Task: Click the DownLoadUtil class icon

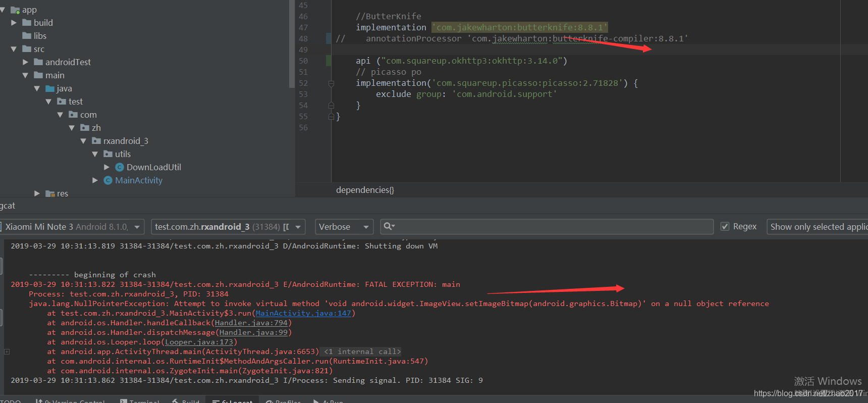Action: pos(120,167)
